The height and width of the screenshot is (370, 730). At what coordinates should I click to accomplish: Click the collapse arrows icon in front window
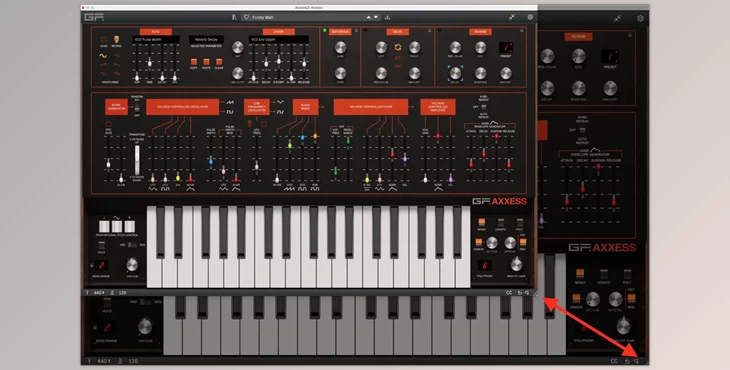click(512, 17)
